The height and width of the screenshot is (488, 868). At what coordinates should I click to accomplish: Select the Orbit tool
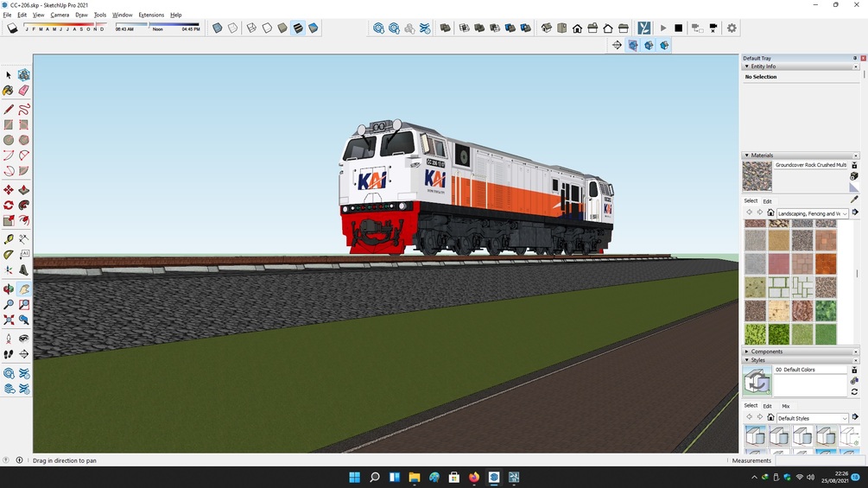click(x=9, y=288)
